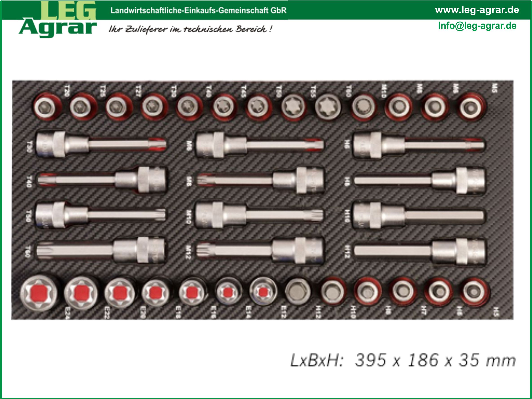The width and height of the screenshot is (532, 399).
Task: Open the www.leg-agrar.de website link
Action: [x=477, y=10]
